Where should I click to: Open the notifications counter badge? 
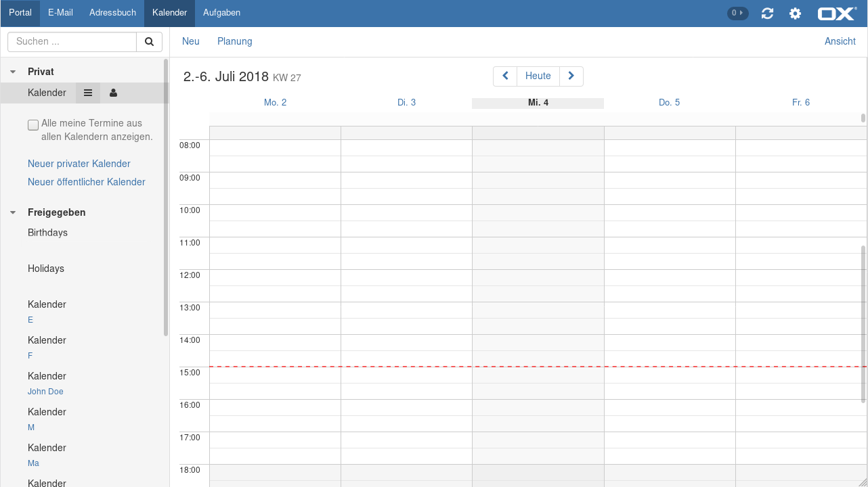(737, 13)
